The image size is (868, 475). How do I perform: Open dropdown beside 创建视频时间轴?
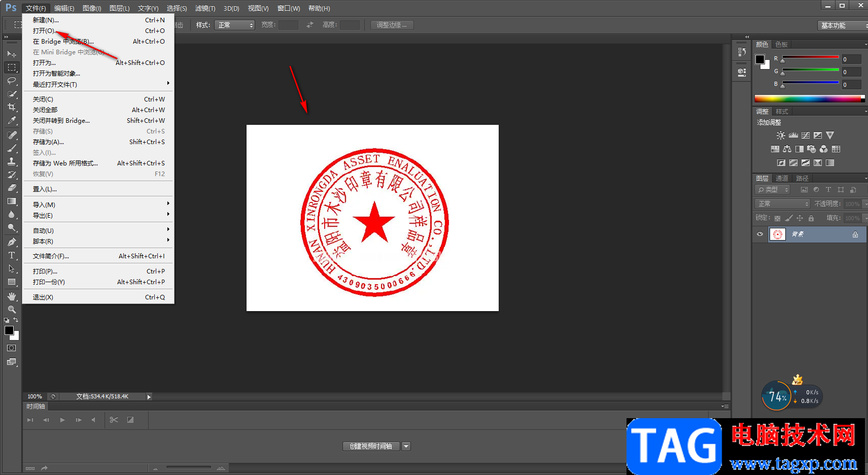(406, 446)
